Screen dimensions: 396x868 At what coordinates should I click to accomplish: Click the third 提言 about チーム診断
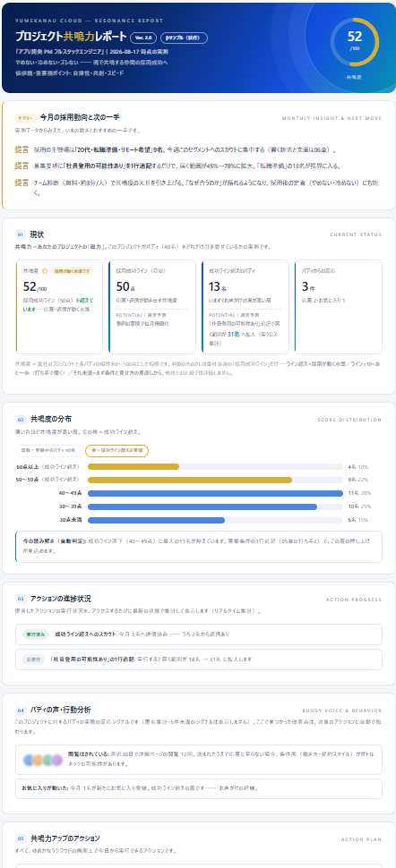[199, 188]
